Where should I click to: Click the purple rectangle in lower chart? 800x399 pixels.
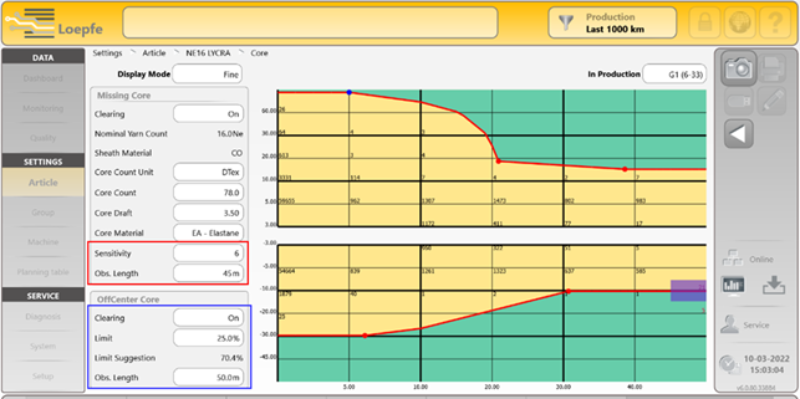(688, 291)
